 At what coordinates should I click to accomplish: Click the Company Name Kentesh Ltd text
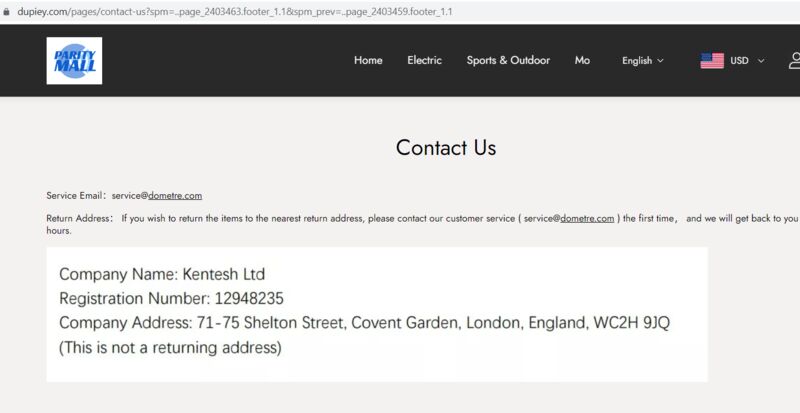(162, 274)
